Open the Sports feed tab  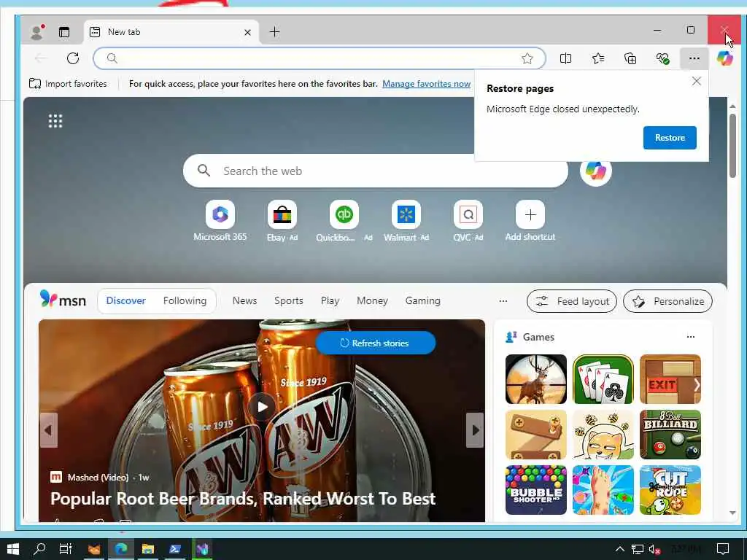pos(289,301)
